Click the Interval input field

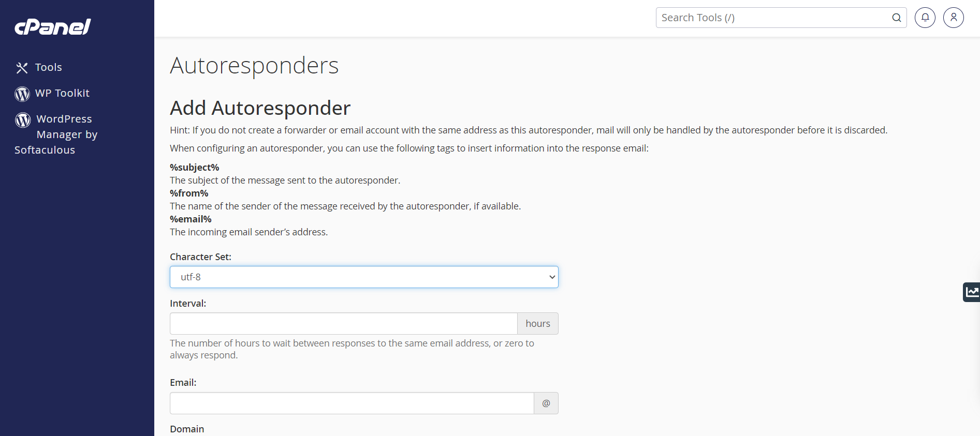click(x=343, y=323)
